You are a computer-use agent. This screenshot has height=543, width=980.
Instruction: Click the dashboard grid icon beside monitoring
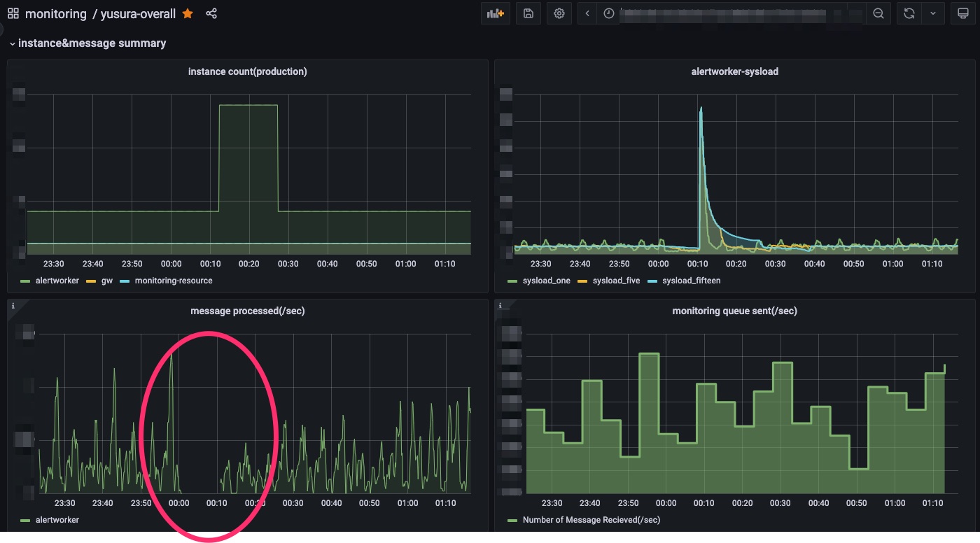13,13
